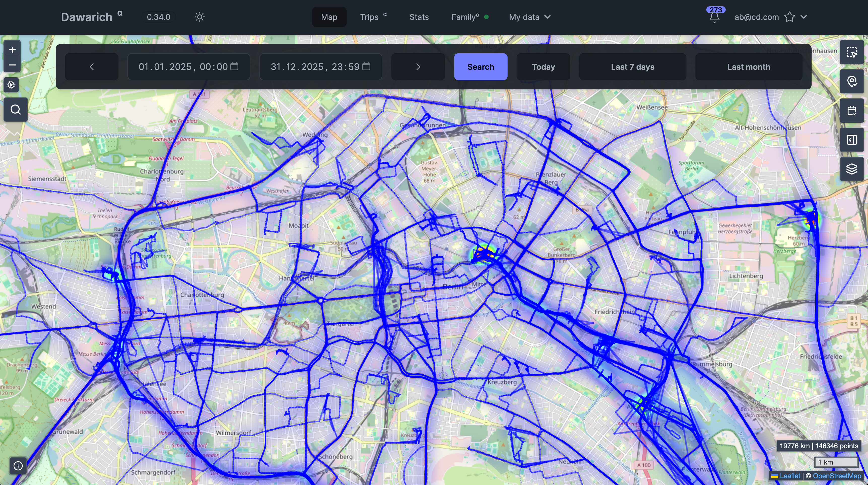Select the Last 7 days filter

click(x=632, y=67)
